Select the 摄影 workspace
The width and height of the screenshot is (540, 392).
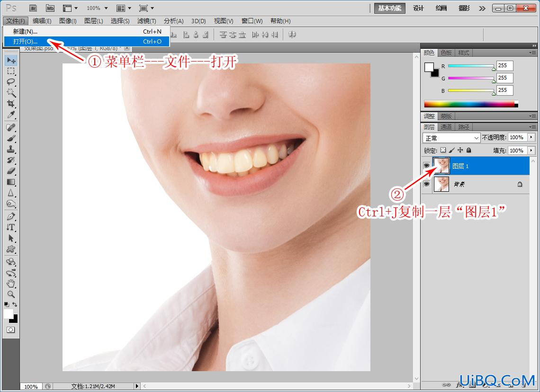pos(464,8)
